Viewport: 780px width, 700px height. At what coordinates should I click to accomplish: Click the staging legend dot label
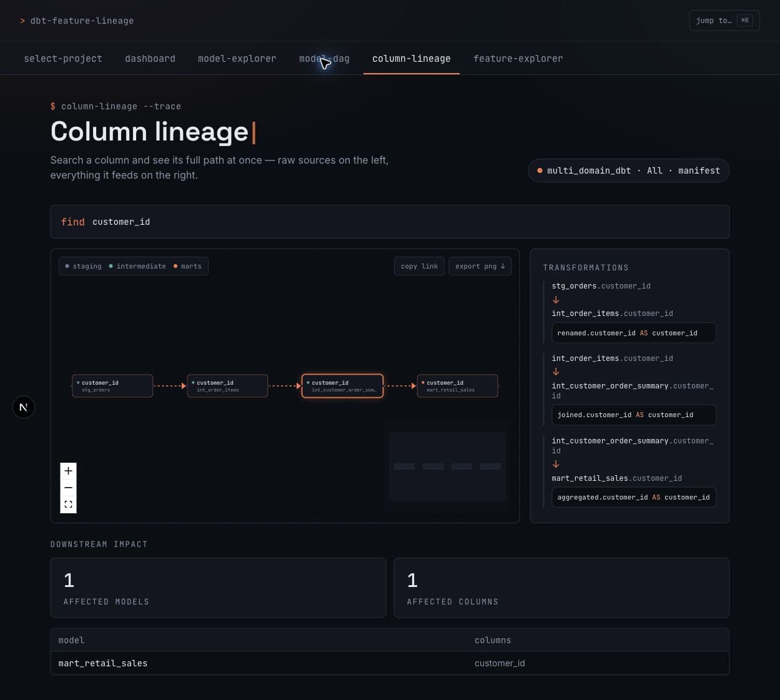(x=83, y=266)
